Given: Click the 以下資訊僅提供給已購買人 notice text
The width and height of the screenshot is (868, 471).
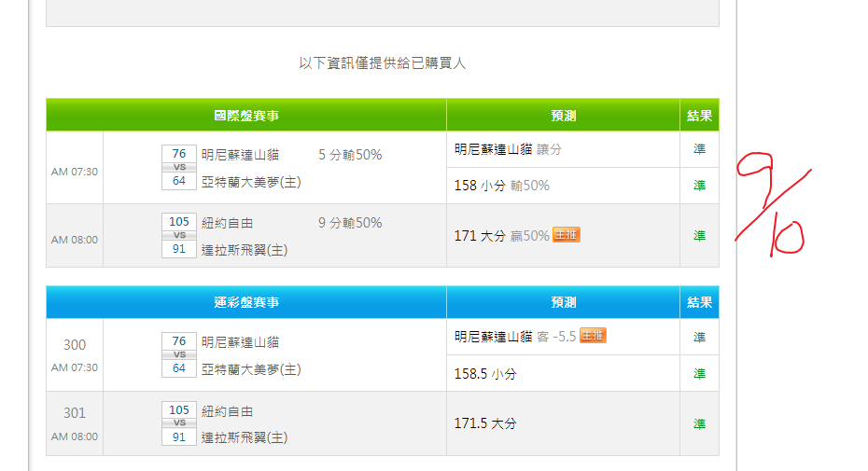Looking at the screenshot, I should coord(382,63).
